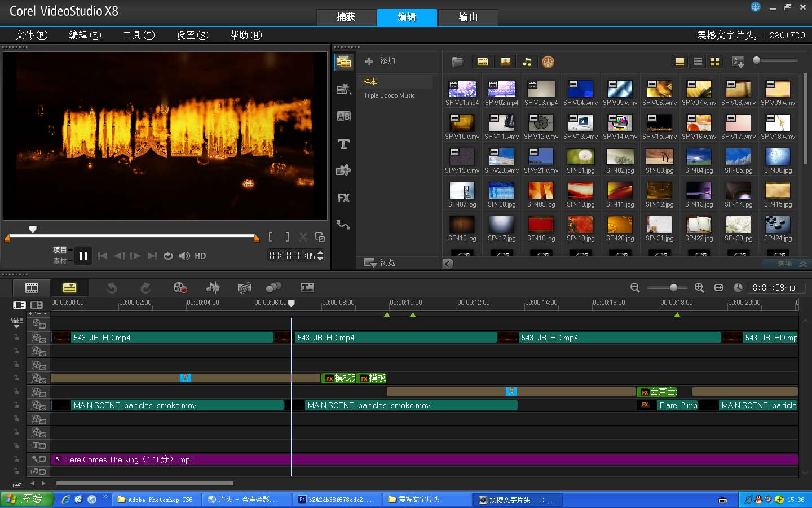812x508 pixels.
Task: Click the project duration clock icon
Action: pos(738,288)
